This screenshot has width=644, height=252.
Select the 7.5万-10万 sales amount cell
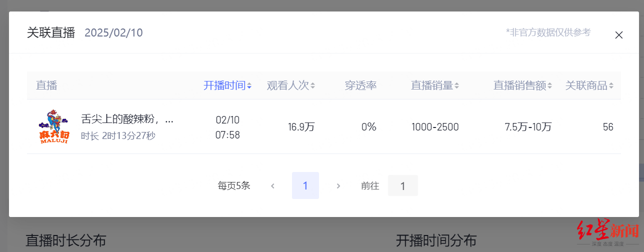(528, 127)
